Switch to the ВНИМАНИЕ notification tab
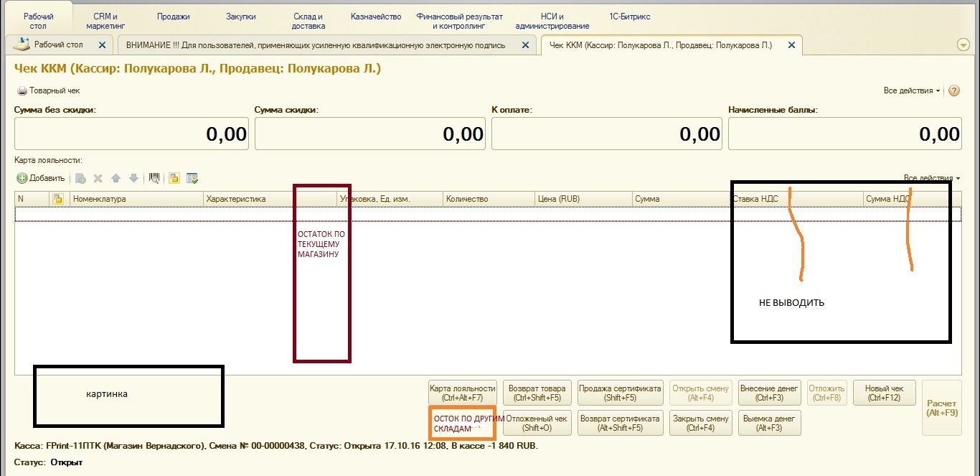This screenshot has height=476, width=980. [x=316, y=45]
